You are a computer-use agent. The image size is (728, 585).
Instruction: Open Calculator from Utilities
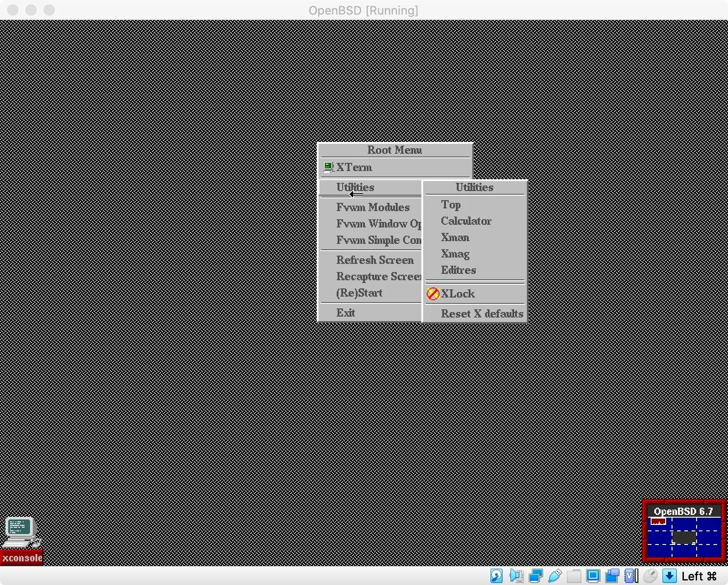click(x=475, y=221)
